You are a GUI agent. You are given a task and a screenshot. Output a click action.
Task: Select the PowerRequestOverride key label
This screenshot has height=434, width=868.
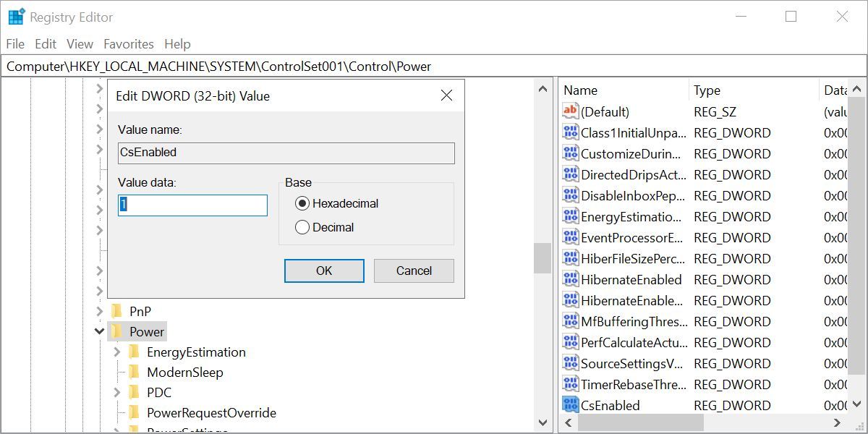click(212, 413)
